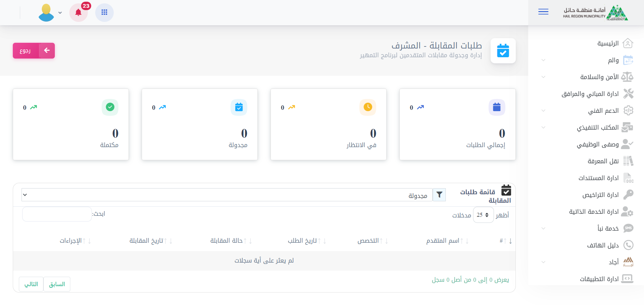Click the السابق pagination button

[x=57, y=284]
